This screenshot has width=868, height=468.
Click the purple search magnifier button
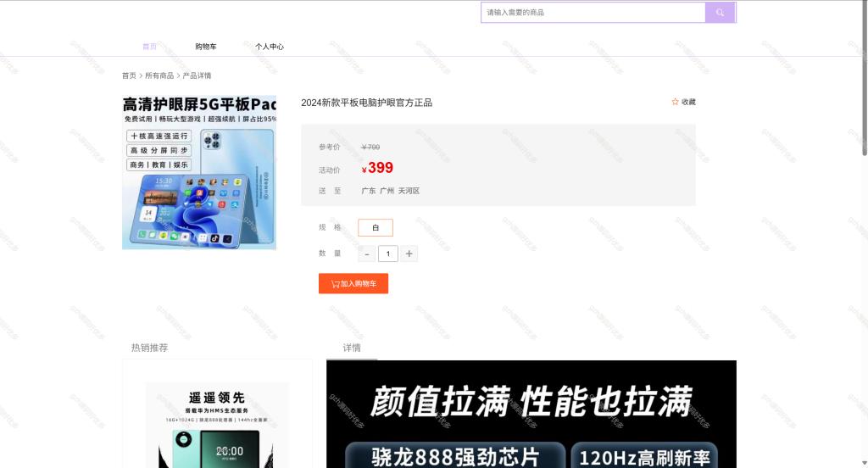720,12
